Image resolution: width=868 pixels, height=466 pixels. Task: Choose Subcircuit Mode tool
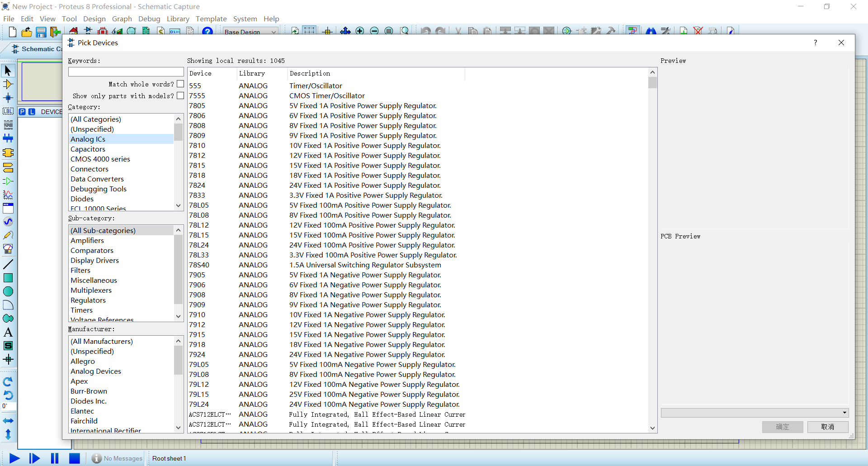coord(8,153)
